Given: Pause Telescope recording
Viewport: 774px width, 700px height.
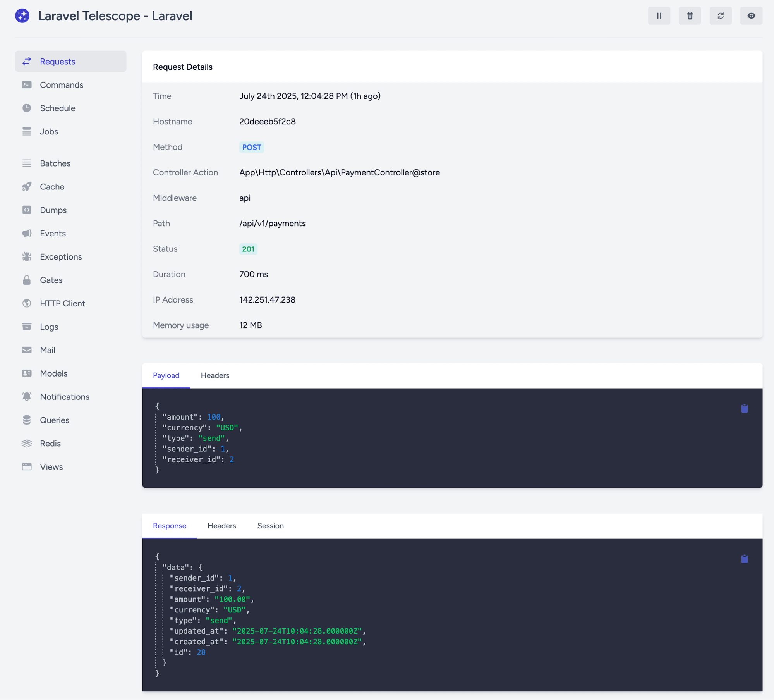Looking at the screenshot, I should [659, 16].
